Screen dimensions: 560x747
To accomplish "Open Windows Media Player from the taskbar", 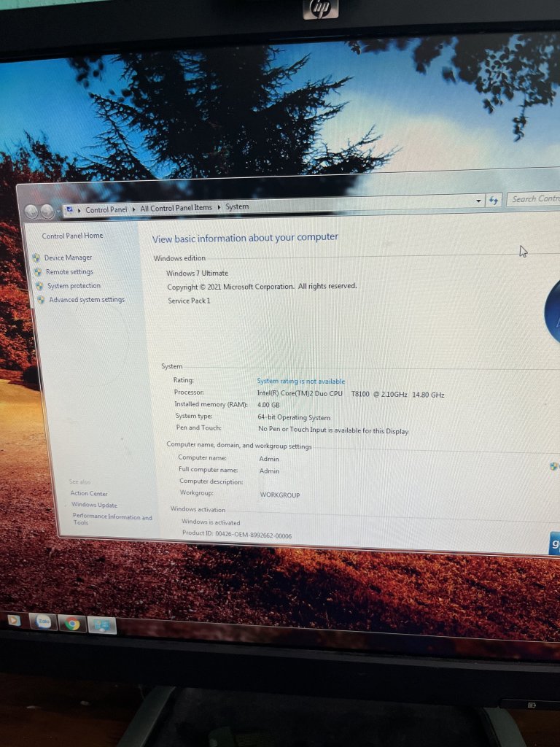I will tap(14, 620).
